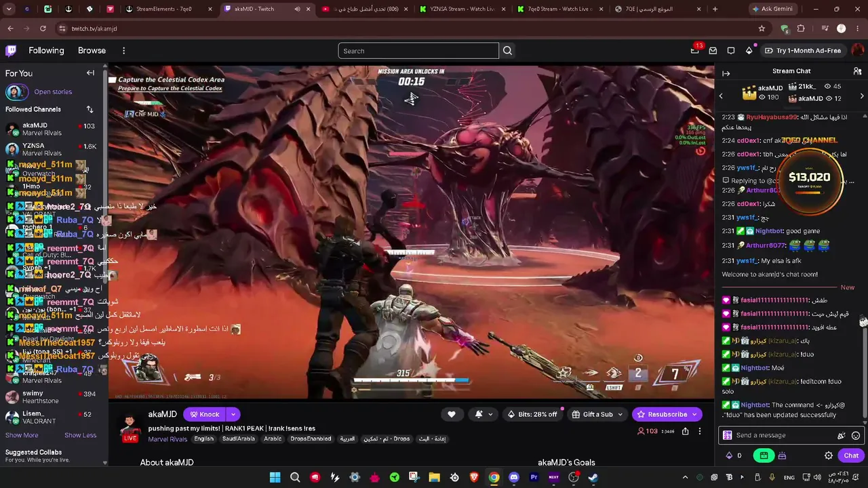The width and height of the screenshot is (868, 488).
Task: Open the emote picker smiley icon
Action: pyautogui.click(x=856, y=436)
